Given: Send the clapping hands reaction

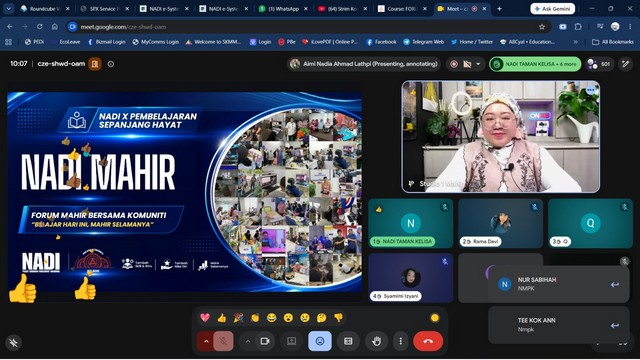Looking at the screenshot, I should (255, 318).
